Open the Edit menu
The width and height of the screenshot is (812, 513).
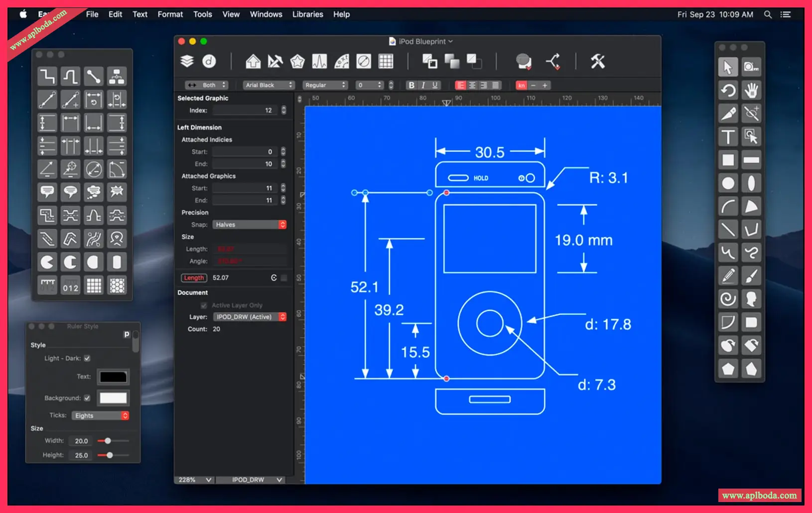pos(115,14)
